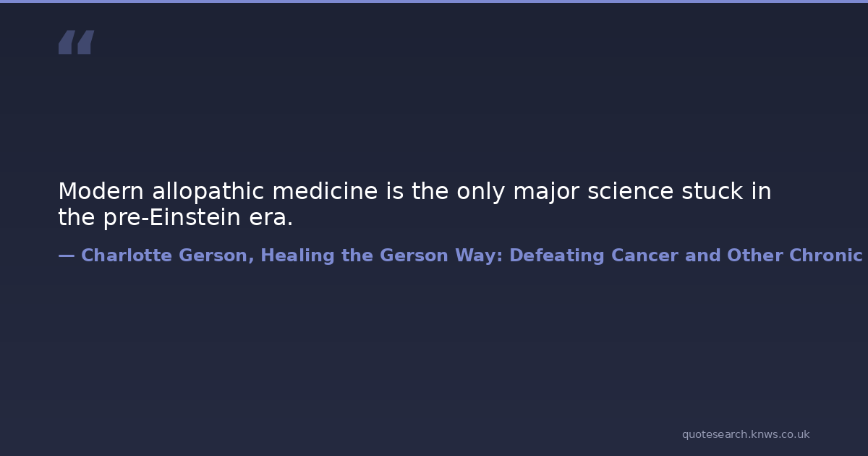The width and height of the screenshot is (868, 456).
Task: Click the quotesearch.knws.co.uk site link
Action: [745, 434]
